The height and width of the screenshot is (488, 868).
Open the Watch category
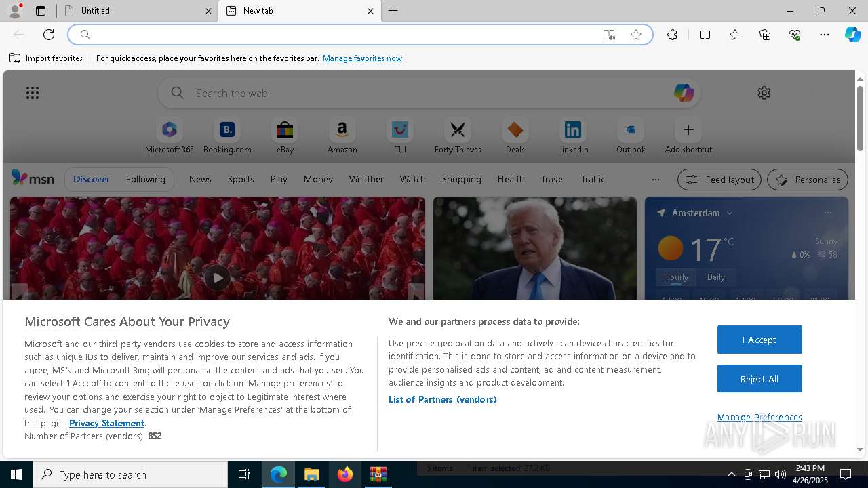tap(413, 179)
